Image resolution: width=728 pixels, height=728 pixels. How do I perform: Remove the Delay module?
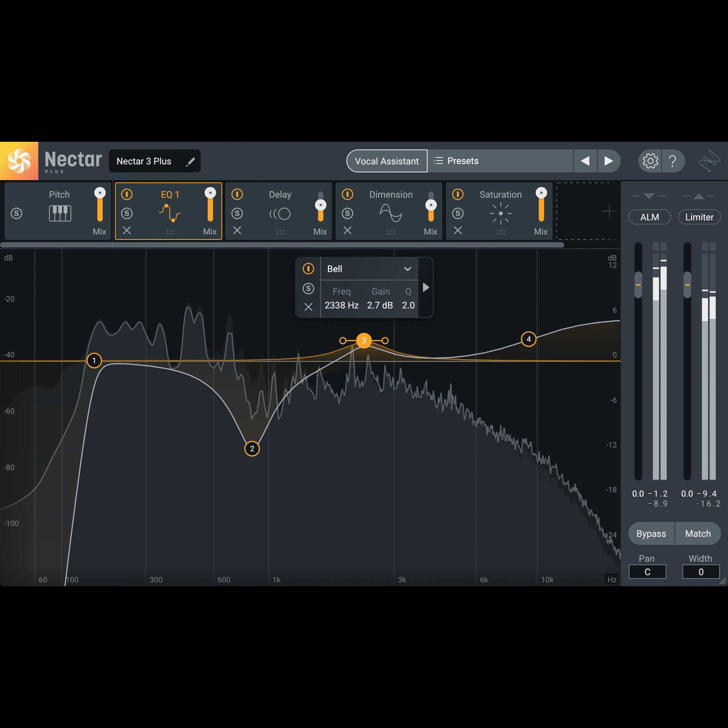pos(237,230)
